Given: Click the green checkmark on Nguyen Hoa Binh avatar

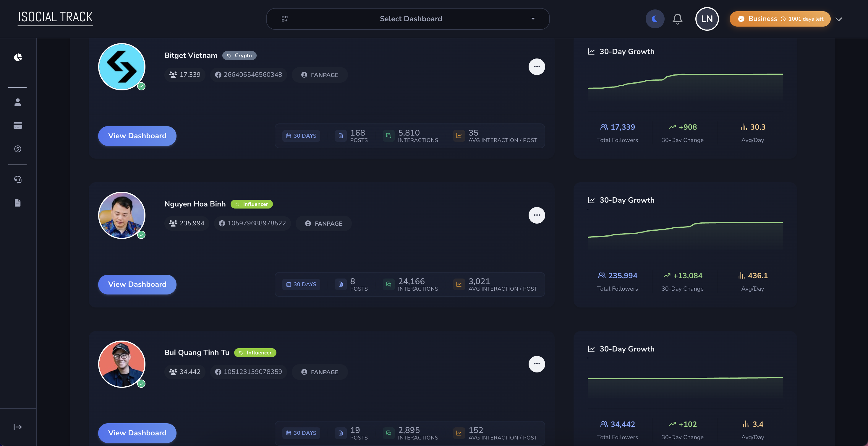Looking at the screenshot, I should (142, 235).
